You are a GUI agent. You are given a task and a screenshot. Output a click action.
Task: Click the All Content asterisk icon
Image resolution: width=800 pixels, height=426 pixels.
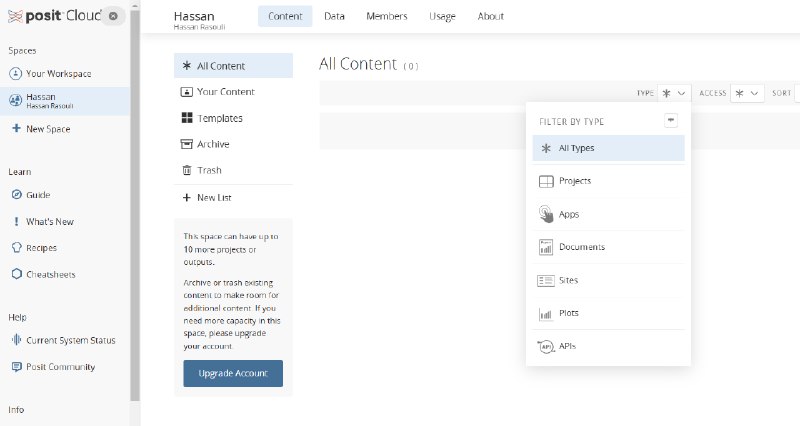(x=187, y=65)
